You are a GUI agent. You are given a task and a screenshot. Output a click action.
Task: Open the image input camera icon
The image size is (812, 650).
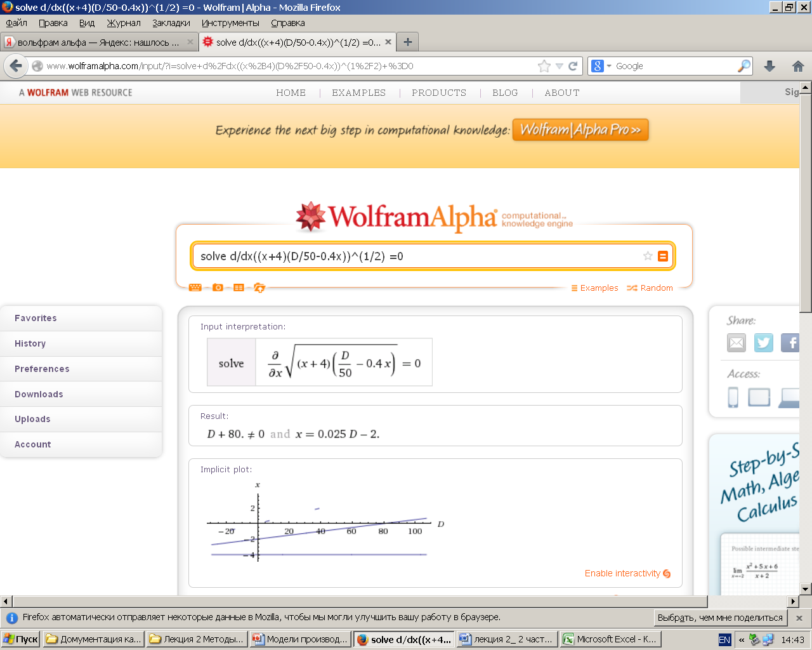pyautogui.click(x=218, y=288)
